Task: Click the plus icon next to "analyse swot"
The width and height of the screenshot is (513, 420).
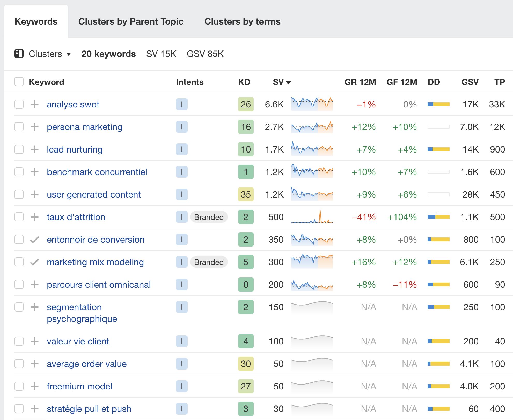Action: [x=34, y=104]
